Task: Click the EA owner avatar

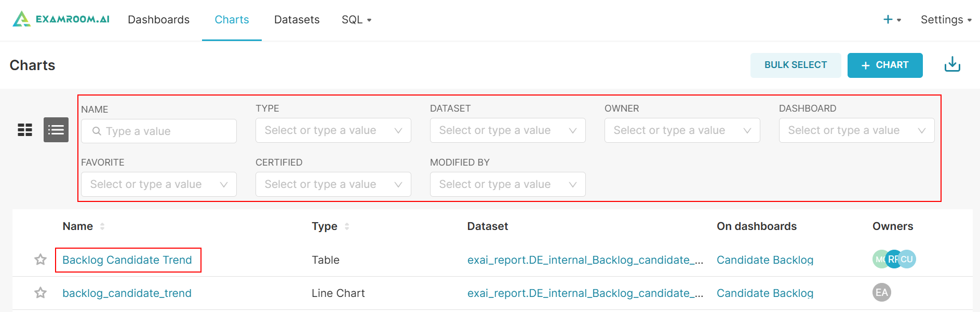Action: pyautogui.click(x=881, y=292)
